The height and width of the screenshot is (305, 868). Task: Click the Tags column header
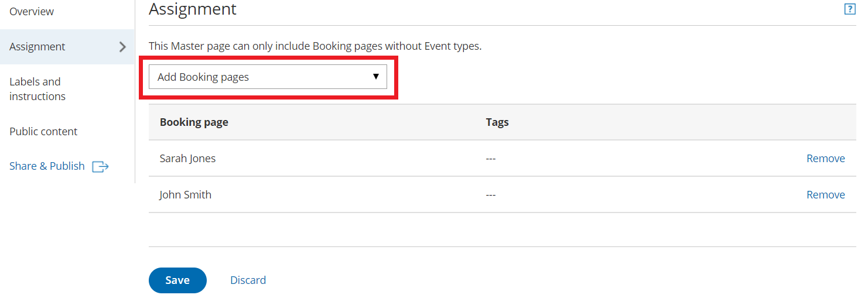(497, 122)
